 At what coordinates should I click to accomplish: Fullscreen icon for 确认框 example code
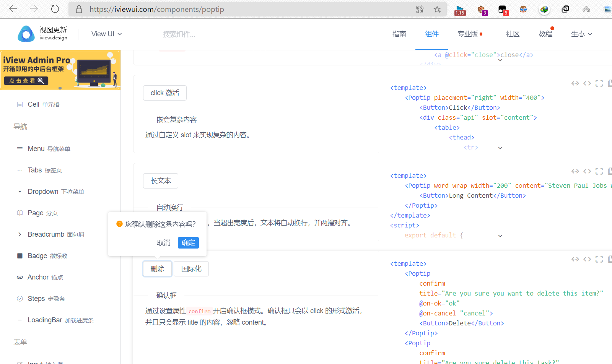599,259
